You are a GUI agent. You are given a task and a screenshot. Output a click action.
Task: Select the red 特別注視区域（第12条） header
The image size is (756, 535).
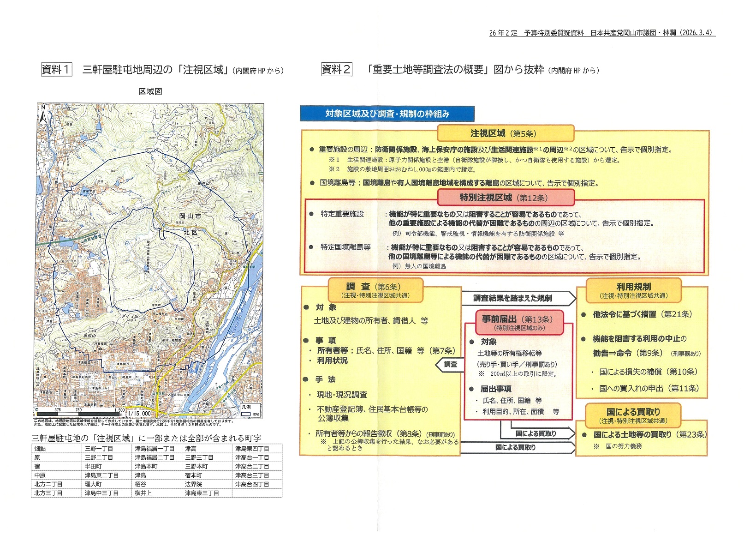[505, 198]
